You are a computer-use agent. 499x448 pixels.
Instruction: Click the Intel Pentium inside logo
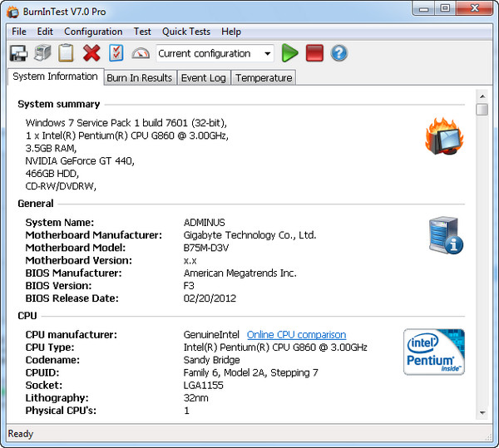tap(434, 352)
